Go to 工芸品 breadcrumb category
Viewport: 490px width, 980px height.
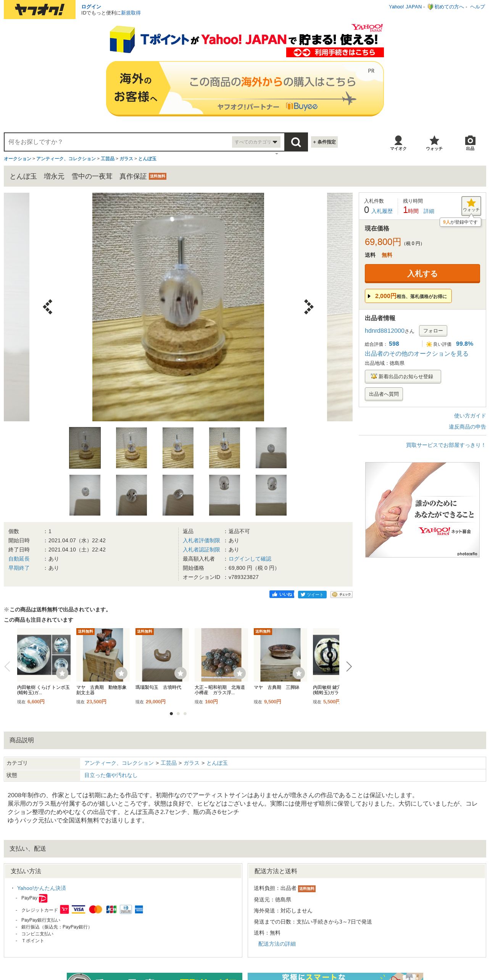pyautogui.click(x=108, y=159)
